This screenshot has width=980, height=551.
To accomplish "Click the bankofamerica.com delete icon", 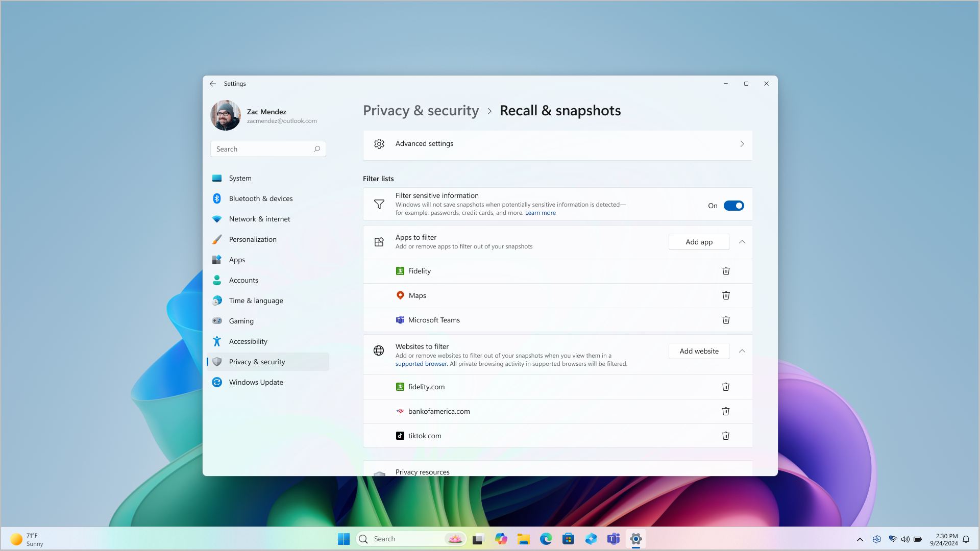I will (726, 411).
